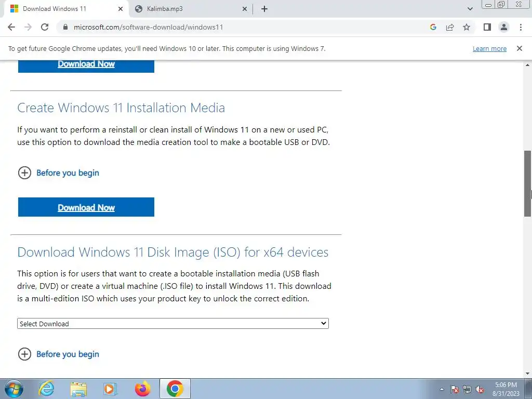This screenshot has height=399, width=532.
Task: Click the Create Windows 11 Installation Media heading
Action: pos(121,108)
